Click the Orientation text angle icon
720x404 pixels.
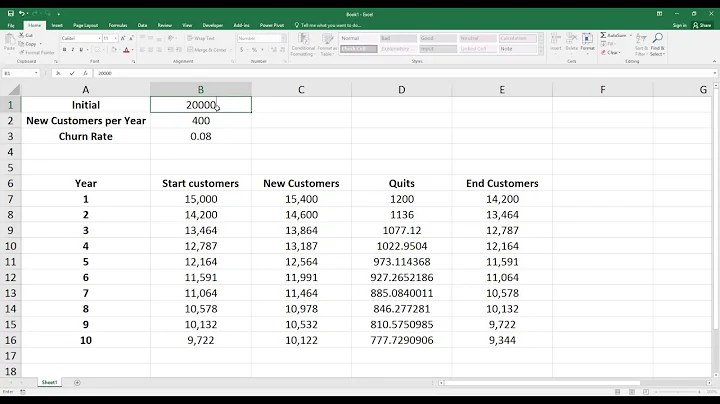[171, 38]
